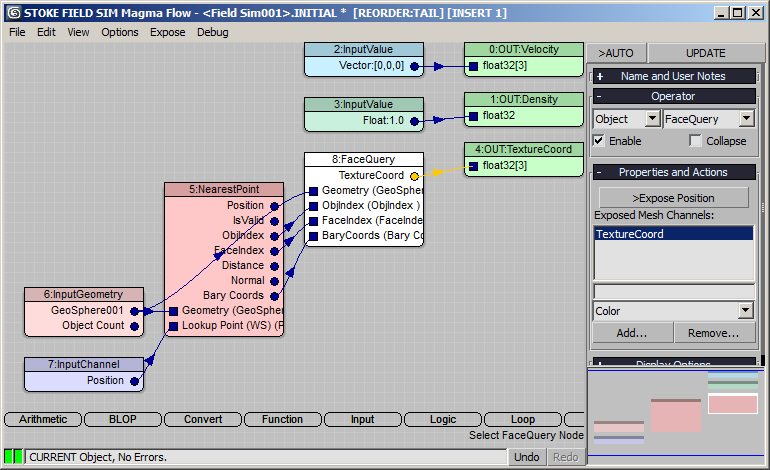The width and height of the screenshot is (770, 470).
Task: Switch to the Logic node category tab
Action: [x=442, y=419]
